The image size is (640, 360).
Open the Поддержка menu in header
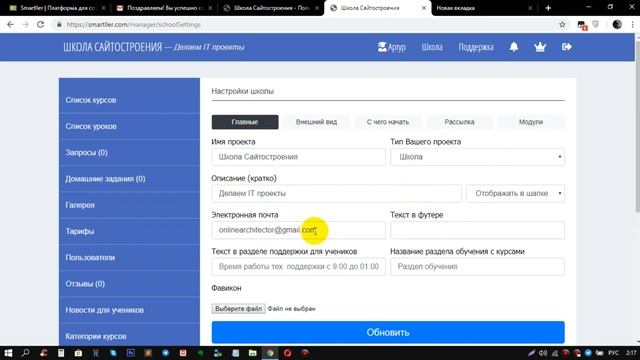click(476, 47)
